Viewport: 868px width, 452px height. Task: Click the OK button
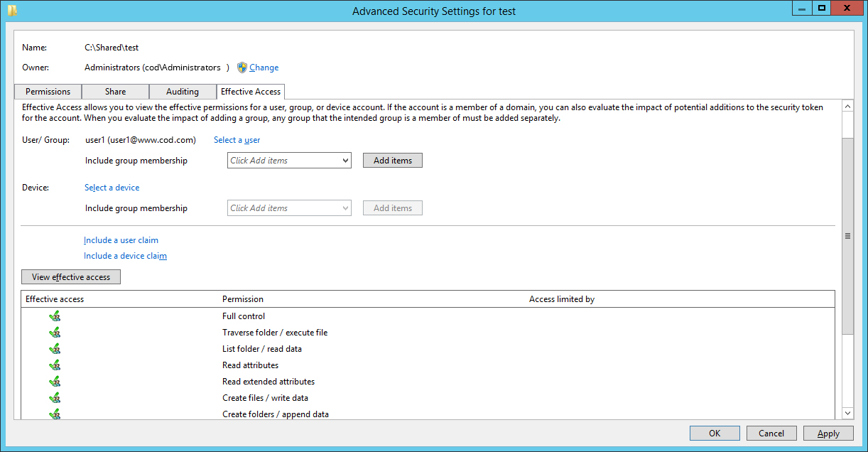(715, 434)
